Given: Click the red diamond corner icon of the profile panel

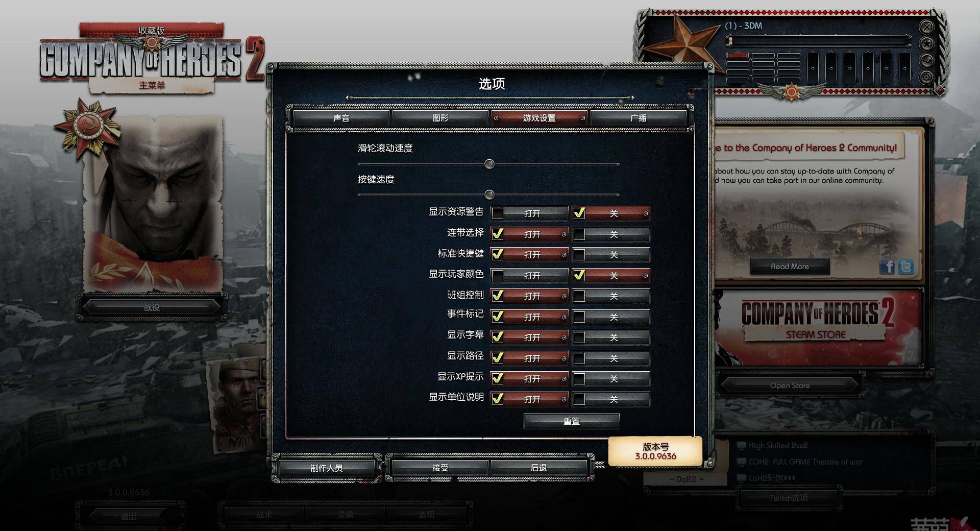Looking at the screenshot, I should click(x=939, y=91).
